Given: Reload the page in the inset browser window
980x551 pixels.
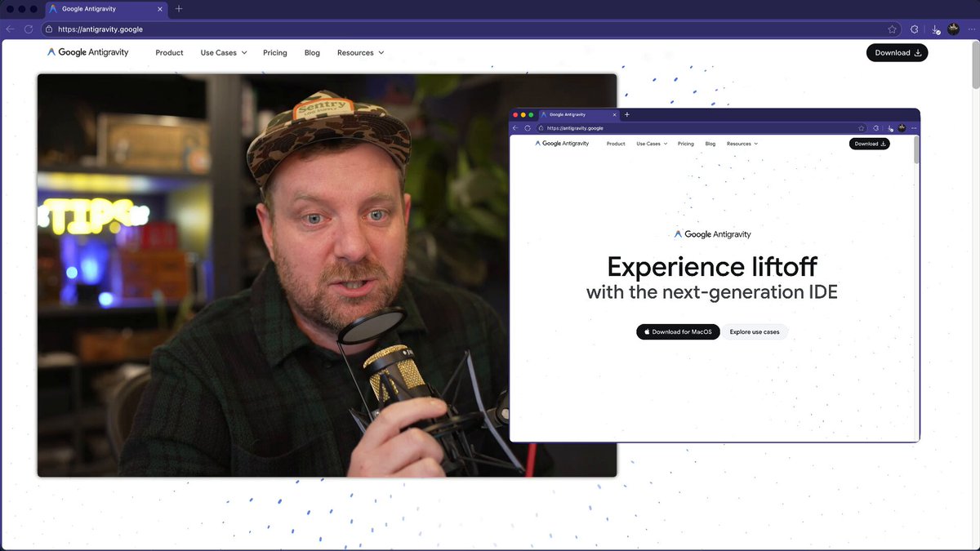Looking at the screenshot, I should [528, 128].
